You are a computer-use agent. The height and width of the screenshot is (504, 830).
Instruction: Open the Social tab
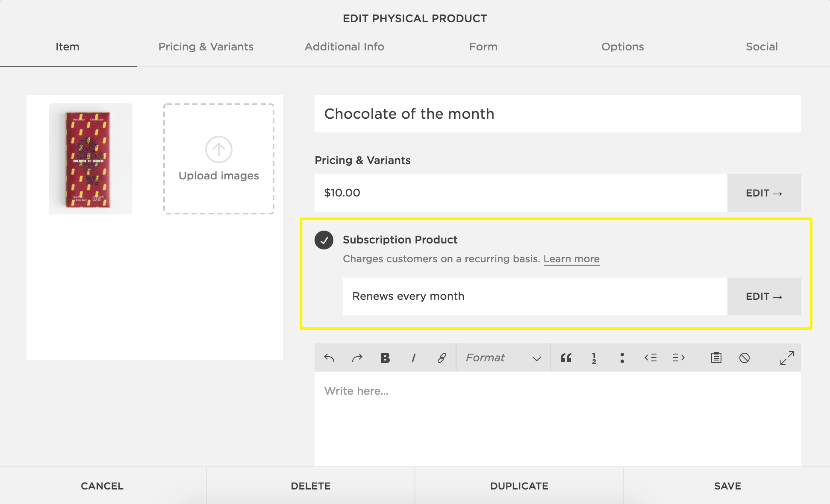762,47
